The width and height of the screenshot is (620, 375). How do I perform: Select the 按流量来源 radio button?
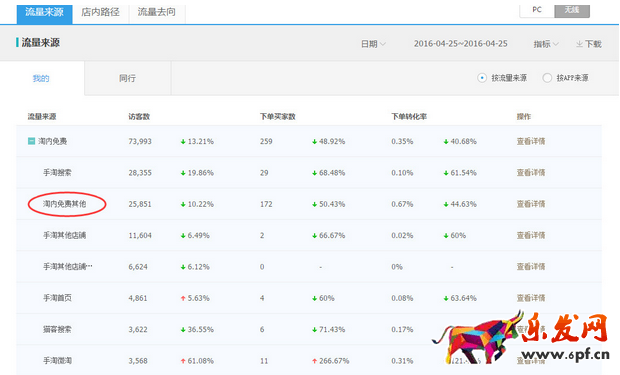pyautogui.click(x=482, y=78)
